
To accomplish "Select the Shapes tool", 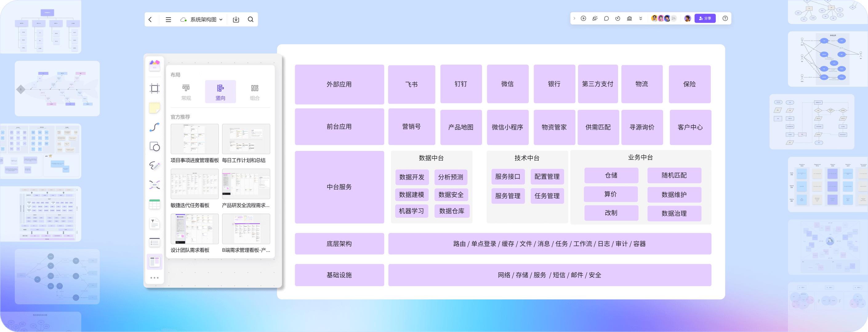I will (x=155, y=146).
